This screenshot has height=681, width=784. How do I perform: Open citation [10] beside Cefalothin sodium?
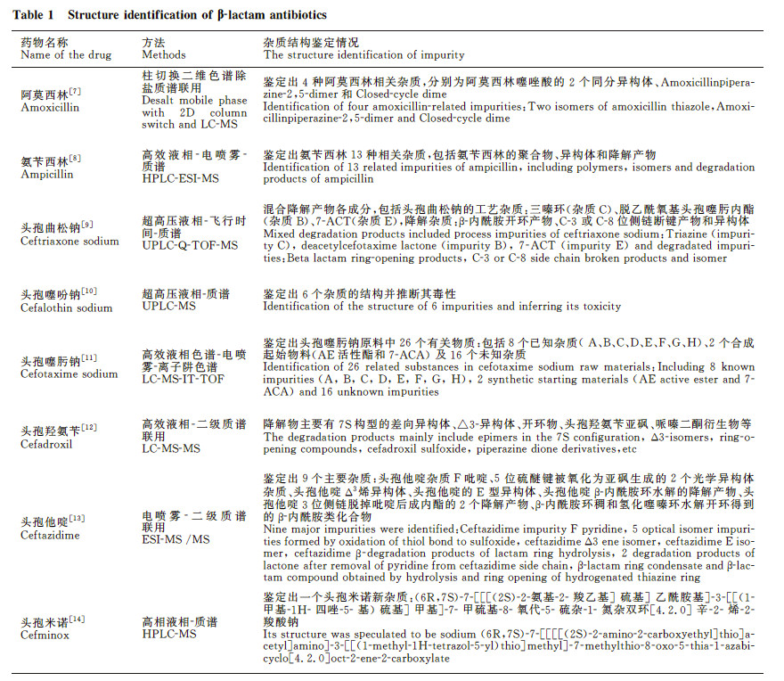point(88,291)
